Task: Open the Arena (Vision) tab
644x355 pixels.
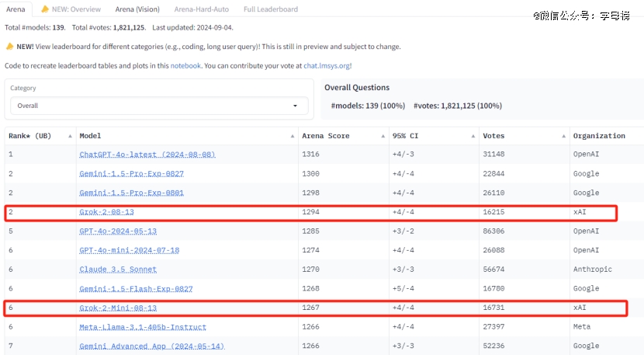Action: coord(137,9)
